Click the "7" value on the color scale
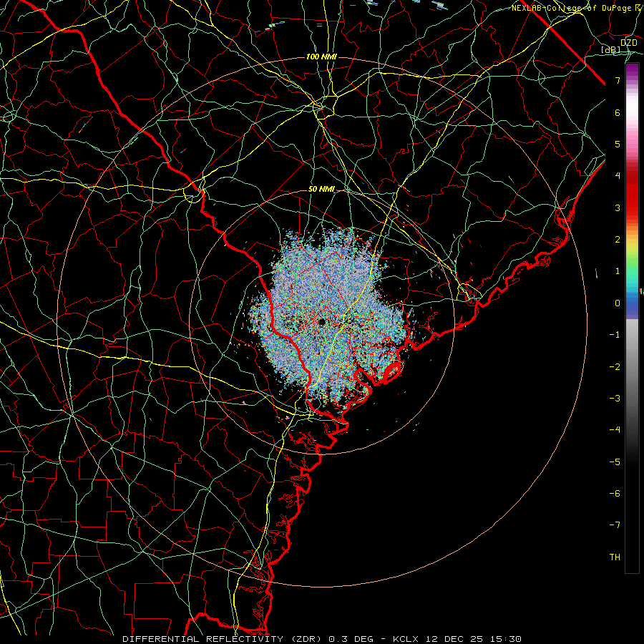The image size is (644, 644). pyautogui.click(x=618, y=80)
